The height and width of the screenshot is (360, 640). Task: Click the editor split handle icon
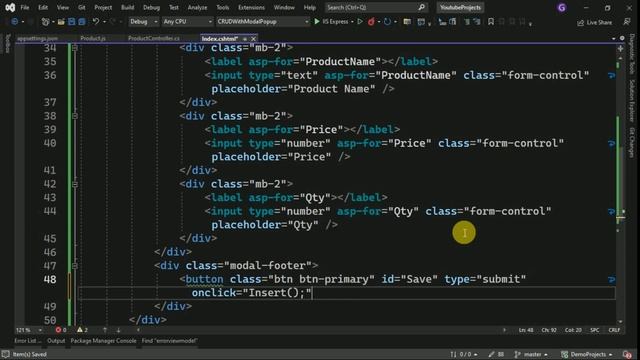[620, 49]
